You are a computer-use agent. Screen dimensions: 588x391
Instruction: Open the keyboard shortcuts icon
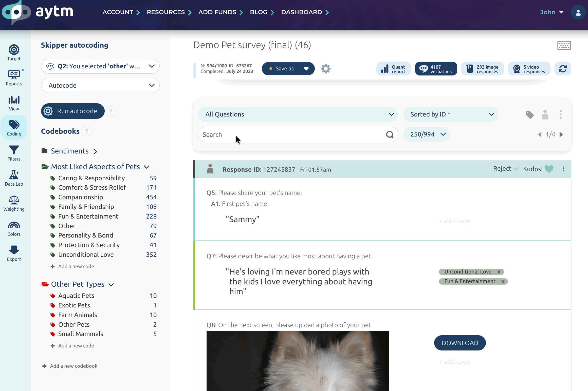(564, 45)
